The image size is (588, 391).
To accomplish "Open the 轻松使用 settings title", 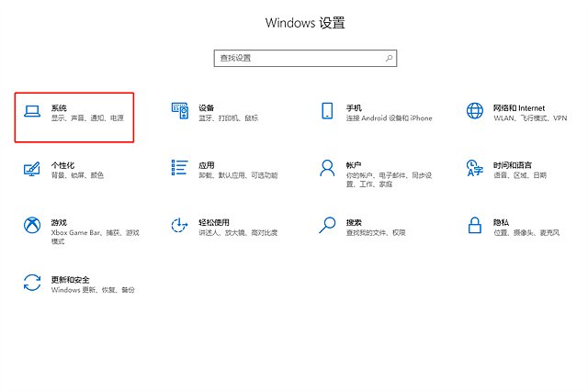I will 214,222.
